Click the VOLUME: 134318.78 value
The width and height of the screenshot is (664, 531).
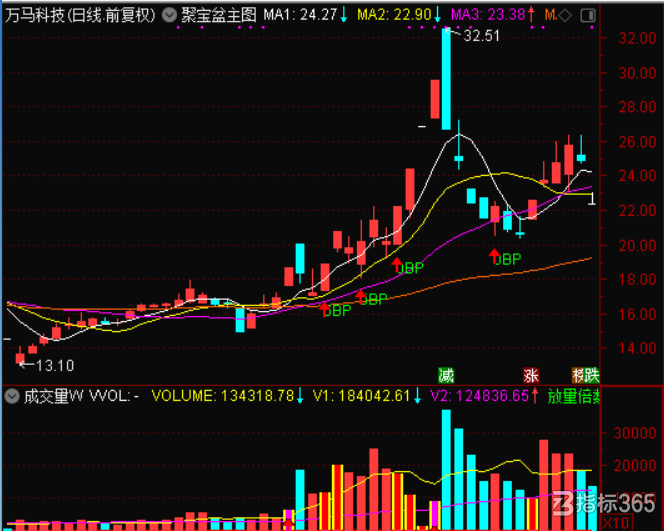click(x=223, y=396)
